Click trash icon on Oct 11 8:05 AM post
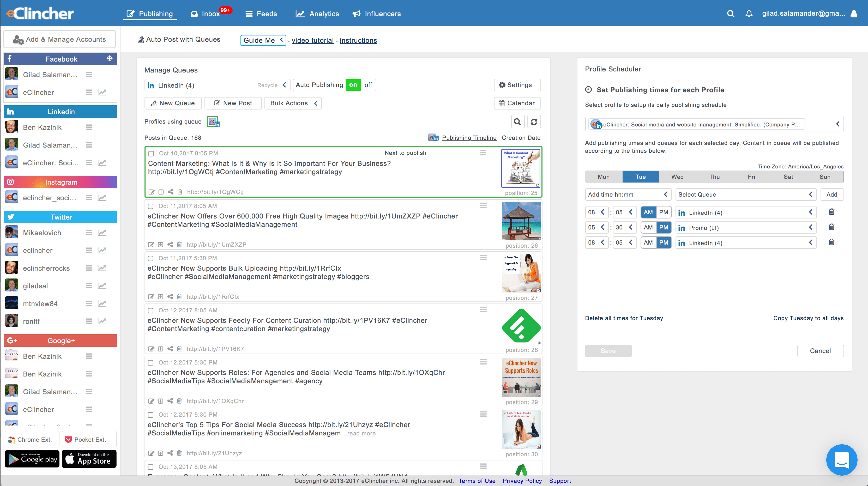The height and width of the screenshot is (486, 868). click(179, 244)
